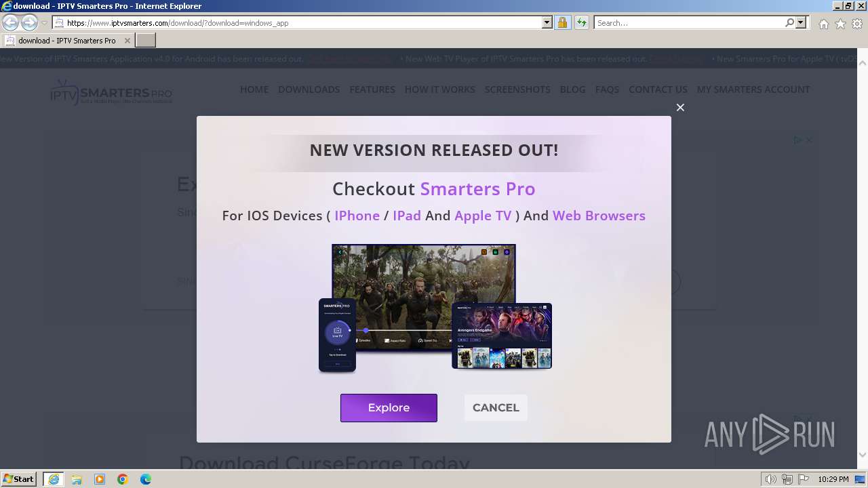The image size is (868, 488).
Task: Open the search provider dropdown
Action: 801,23
